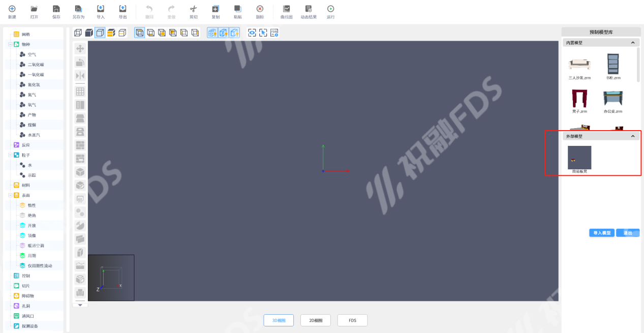This screenshot has width=644, height=333.
Task: Click the 退出 button
Action: 628,233
